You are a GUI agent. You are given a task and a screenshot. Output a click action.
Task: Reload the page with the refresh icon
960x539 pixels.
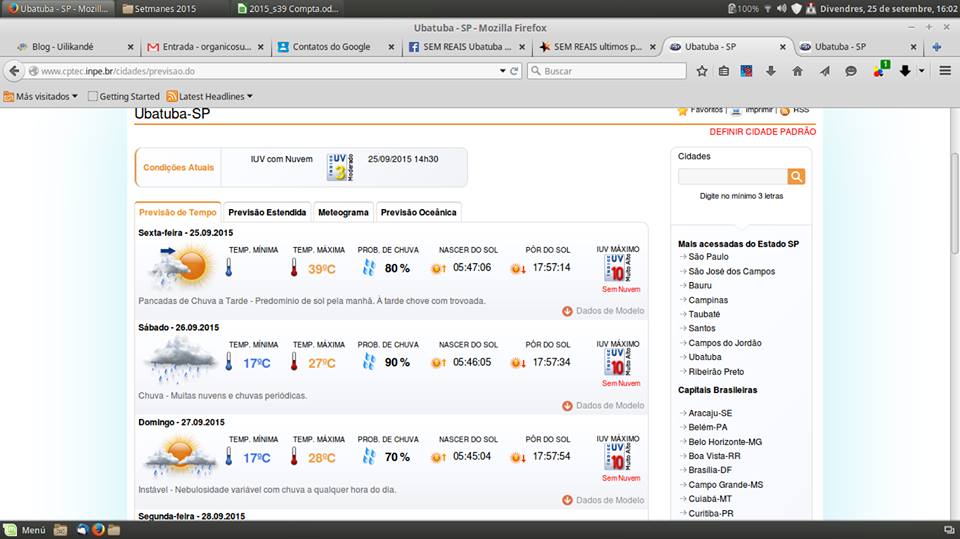click(514, 71)
